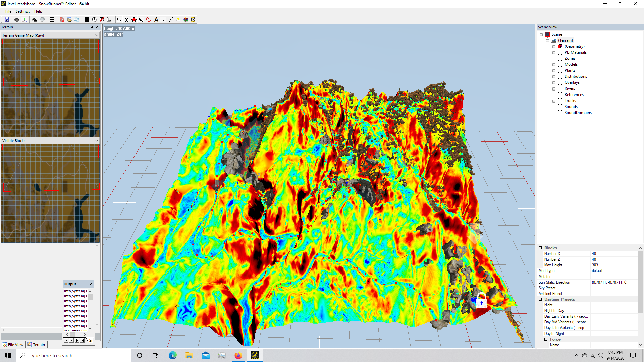Click the ruler toolbar icon
This screenshot has width=644, height=362.
point(171,20)
